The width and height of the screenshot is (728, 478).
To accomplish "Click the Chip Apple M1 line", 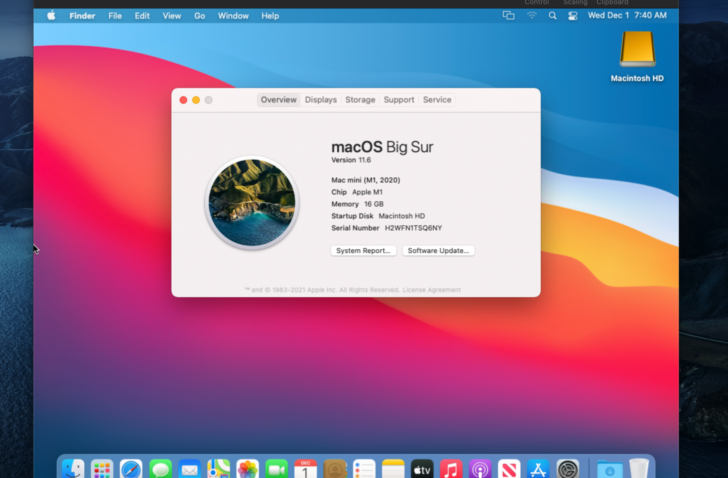I will [x=357, y=192].
